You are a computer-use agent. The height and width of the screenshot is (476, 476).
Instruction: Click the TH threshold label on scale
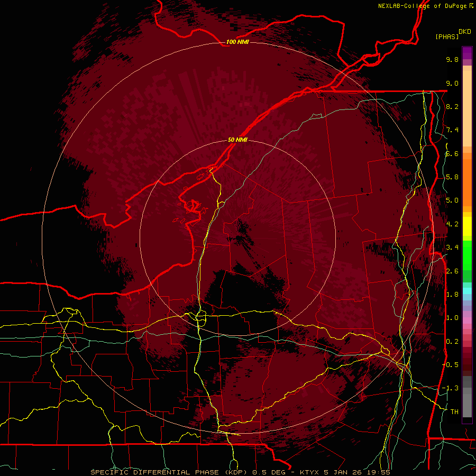pyautogui.click(x=454, y=412)
